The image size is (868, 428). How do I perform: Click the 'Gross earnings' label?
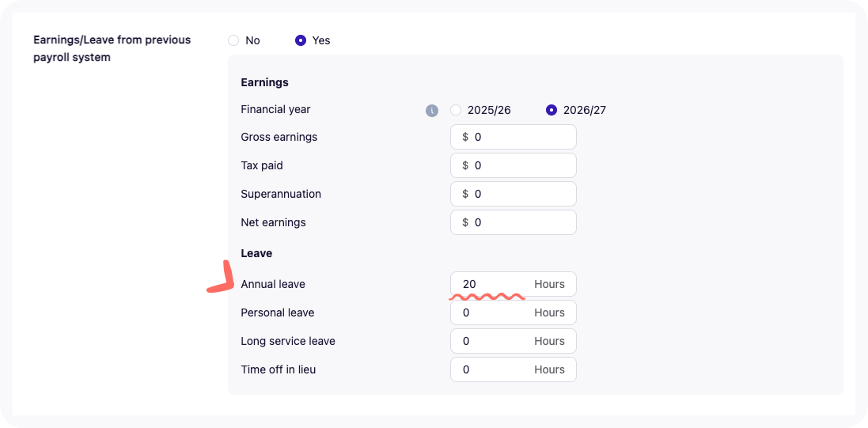pyautogui.click(x=279, y=137)
